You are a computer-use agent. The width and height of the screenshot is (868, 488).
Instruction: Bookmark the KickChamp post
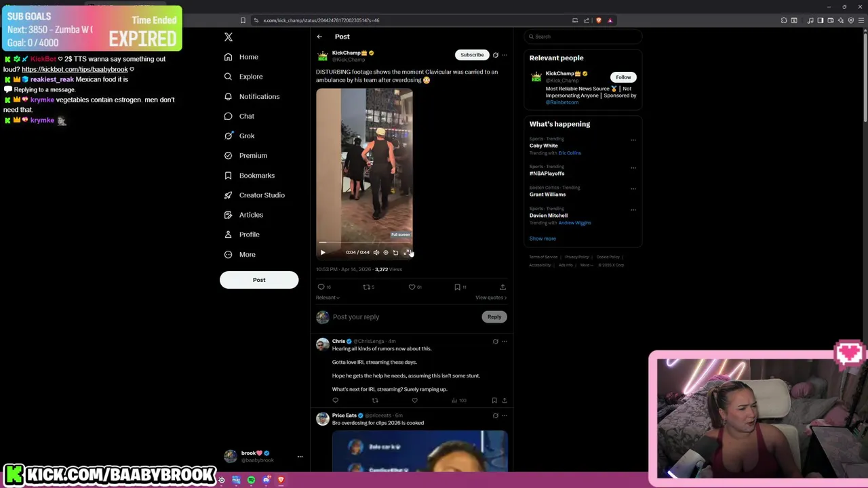460,287
